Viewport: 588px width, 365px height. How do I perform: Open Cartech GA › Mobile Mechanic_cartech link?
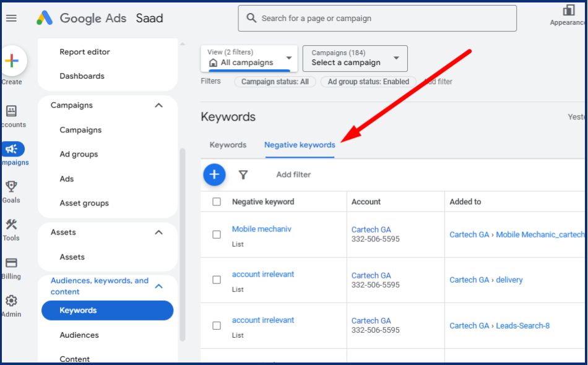click(x=517, y=234)
